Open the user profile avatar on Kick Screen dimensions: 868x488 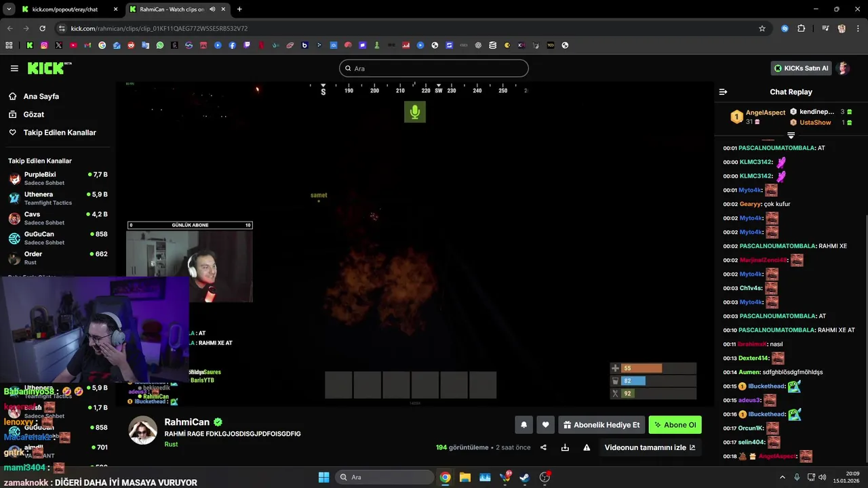(843, 68)
